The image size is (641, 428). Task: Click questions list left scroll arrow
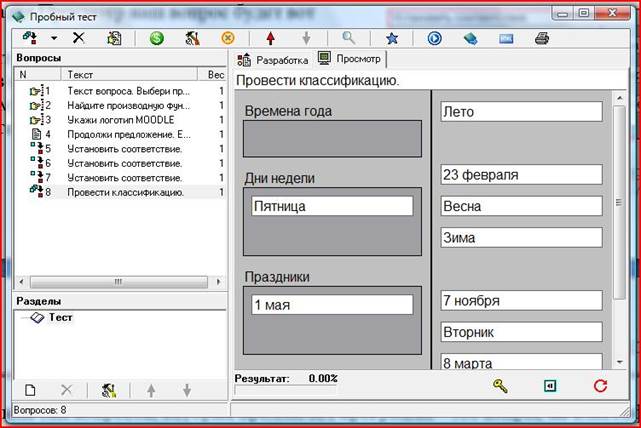tap(22, 282)
